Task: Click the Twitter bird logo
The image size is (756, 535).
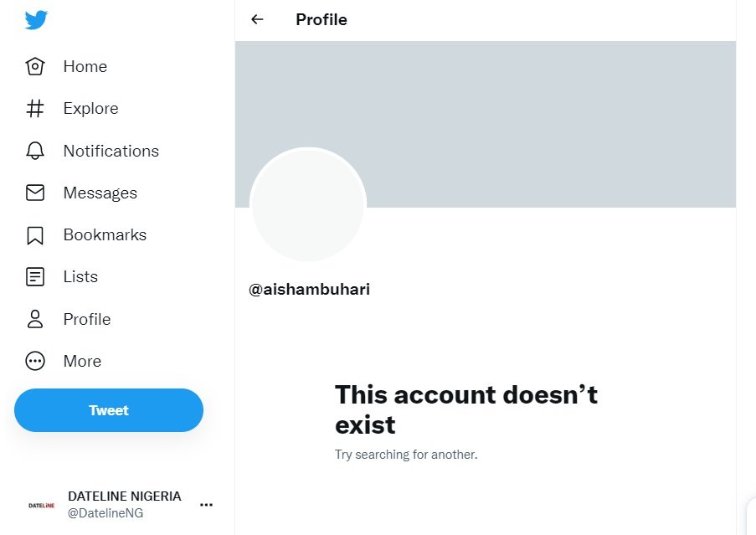Action: pos(36,20)
